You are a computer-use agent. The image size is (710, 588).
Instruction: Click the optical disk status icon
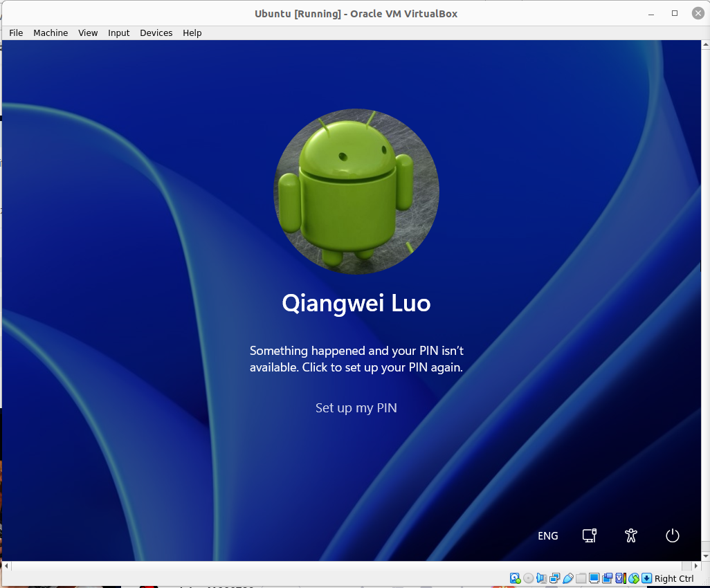529,578
